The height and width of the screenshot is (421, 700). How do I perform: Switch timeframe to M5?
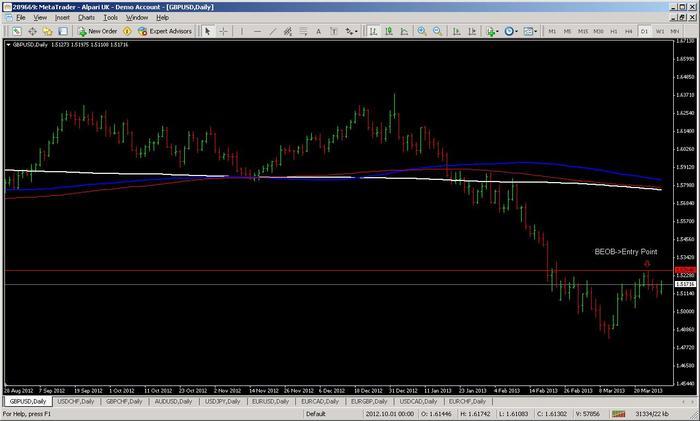click(567, 31)
